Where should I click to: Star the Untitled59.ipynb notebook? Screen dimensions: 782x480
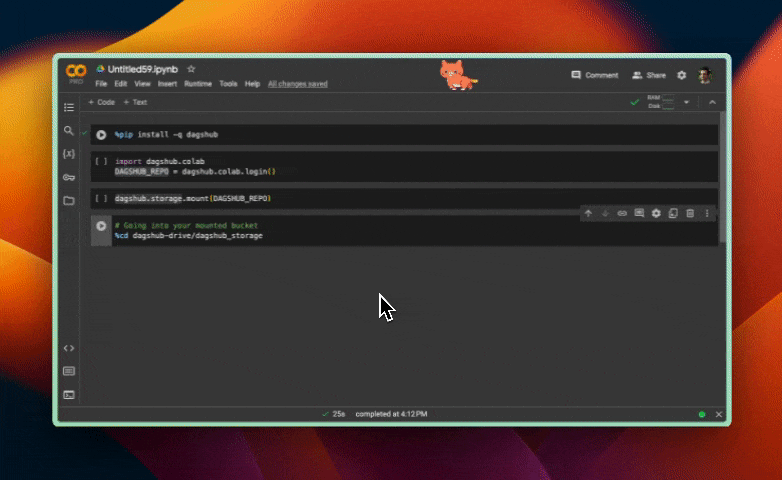pyautogui.click(x=191, y=69)
